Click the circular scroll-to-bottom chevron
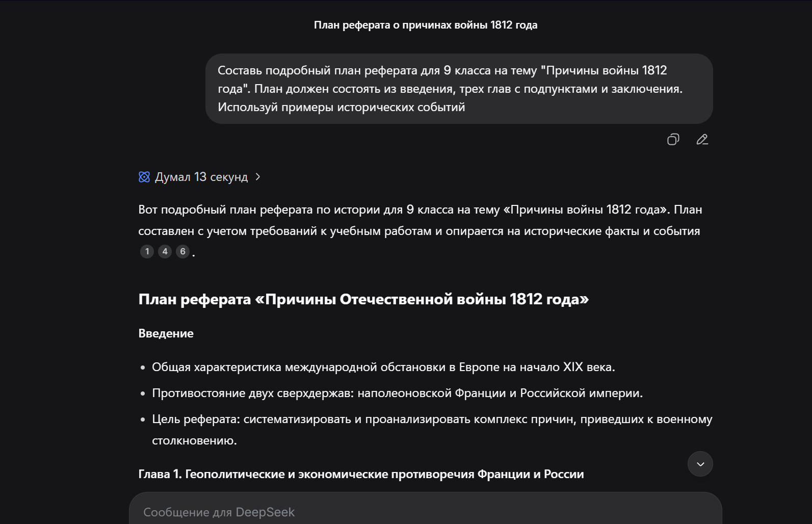Image resolution: width=812 pixels, height=524 pixels. click(700, 464)
